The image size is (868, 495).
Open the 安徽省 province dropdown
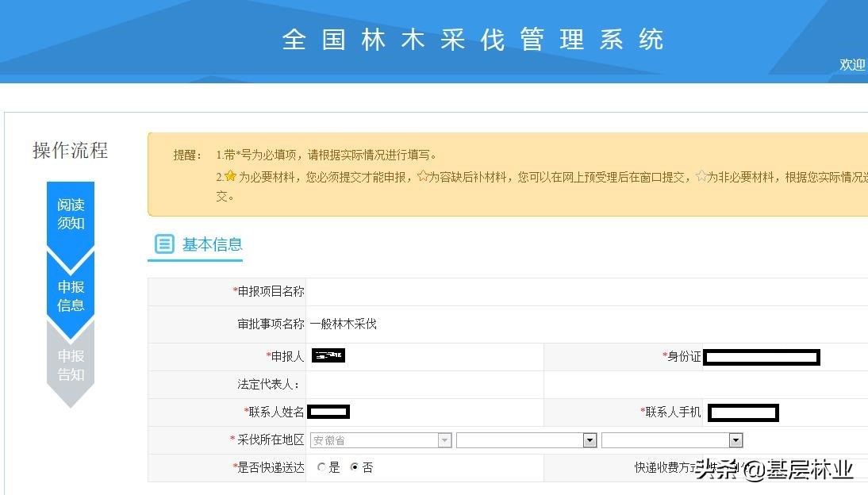pyautogui.click(x=444, y=439)
